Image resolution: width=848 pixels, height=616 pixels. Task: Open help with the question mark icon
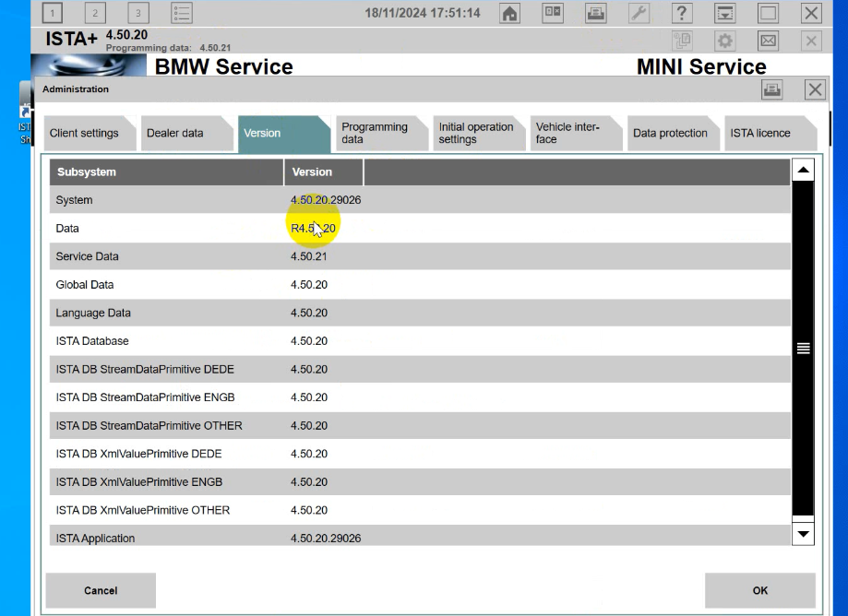click(x=682, y=13)
